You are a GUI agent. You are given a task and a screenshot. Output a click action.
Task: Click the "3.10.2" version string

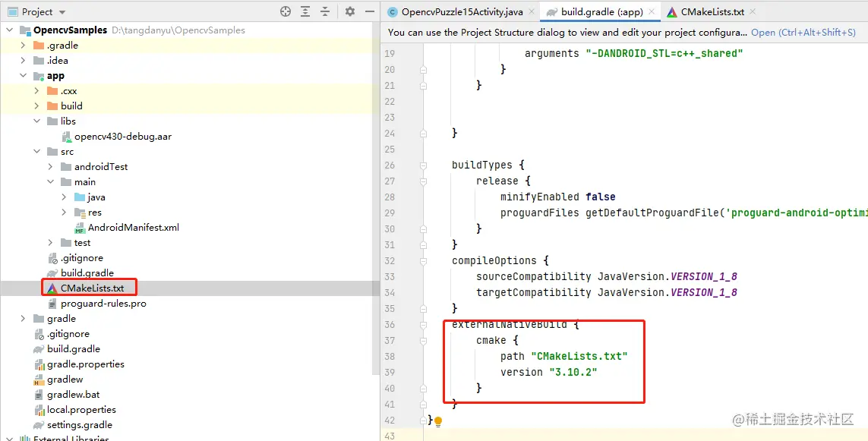[573, 373]
